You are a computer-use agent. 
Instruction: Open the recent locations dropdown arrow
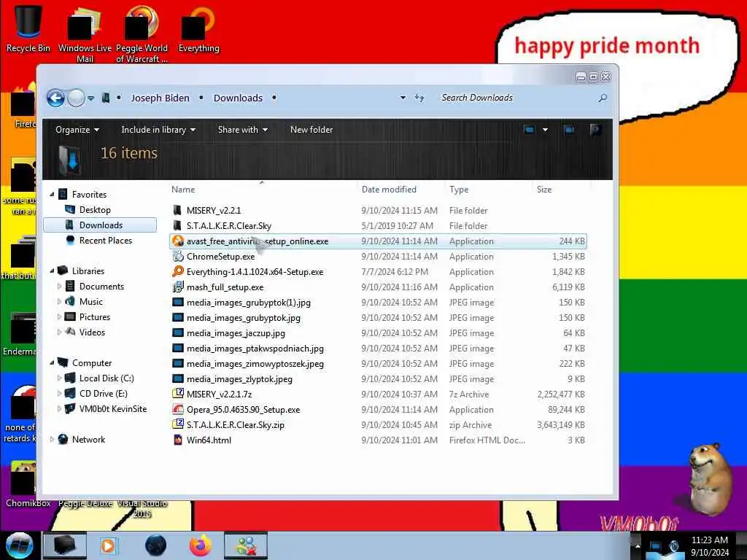pyautogui.click(x=90, y=98)
